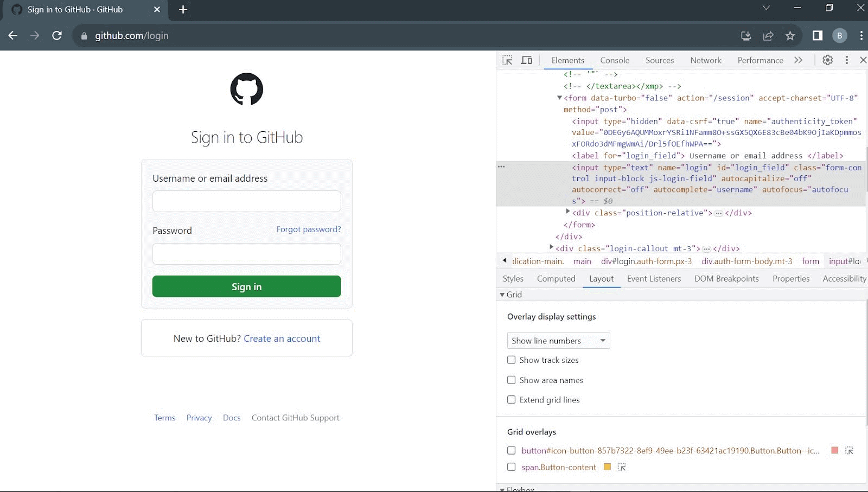Bookmark this page with the star icon
The height and width of the screenshot is (492, 868).
(x=790, y=36)
